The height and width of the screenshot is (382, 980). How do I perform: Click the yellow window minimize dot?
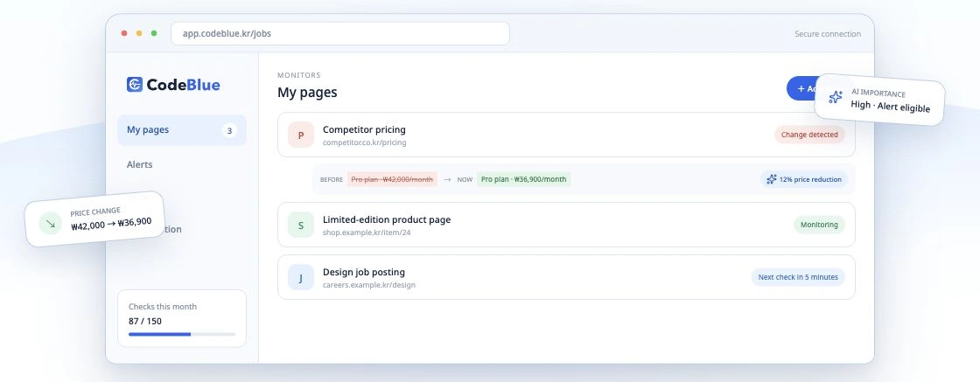(x=139, y=33)
